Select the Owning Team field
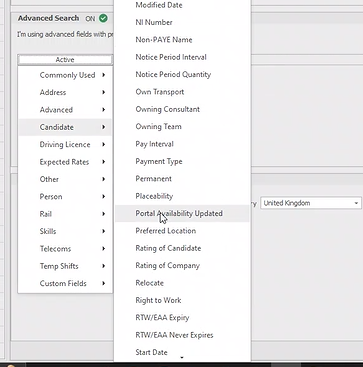This screenshot has width=363, height=367. click(182, 126)
